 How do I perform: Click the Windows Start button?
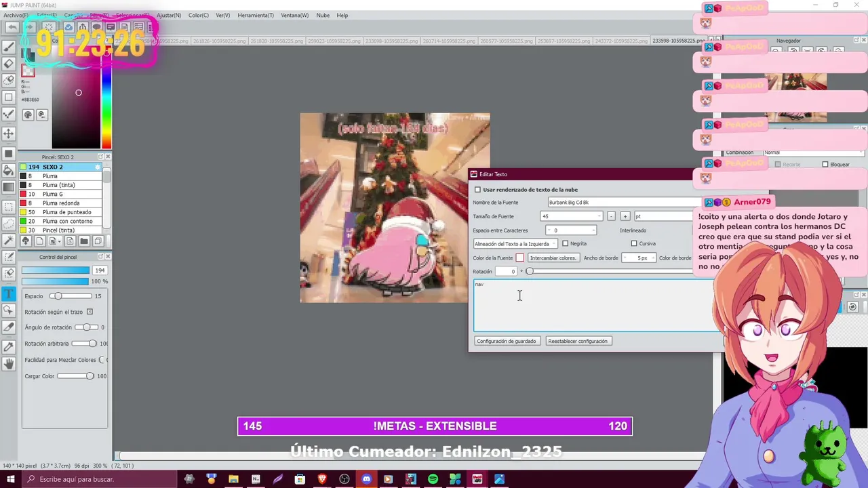(11, 479)
